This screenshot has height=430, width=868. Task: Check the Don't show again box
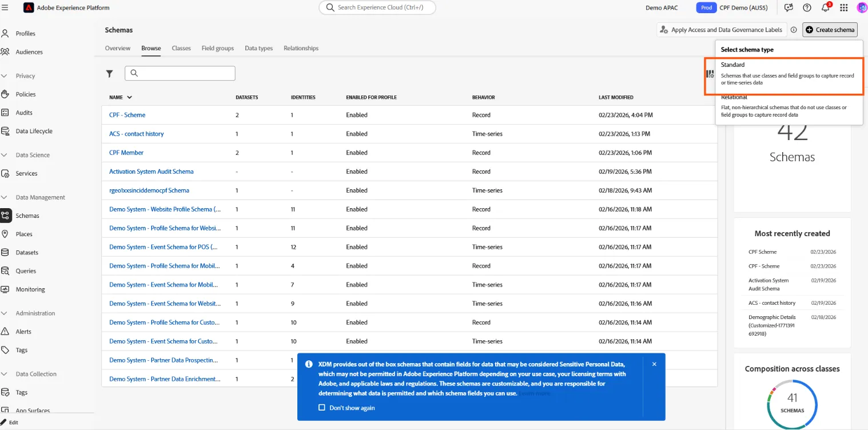(322, 408)
